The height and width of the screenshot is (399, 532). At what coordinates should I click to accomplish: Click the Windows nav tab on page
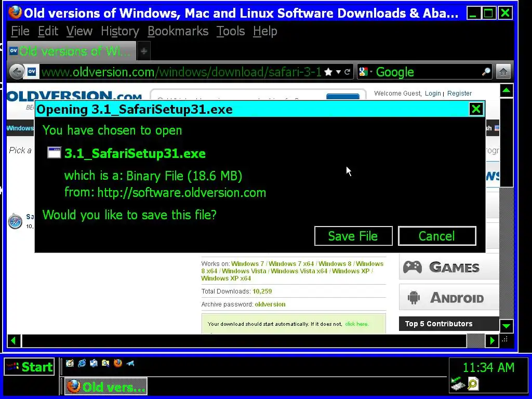click(20, 128)
